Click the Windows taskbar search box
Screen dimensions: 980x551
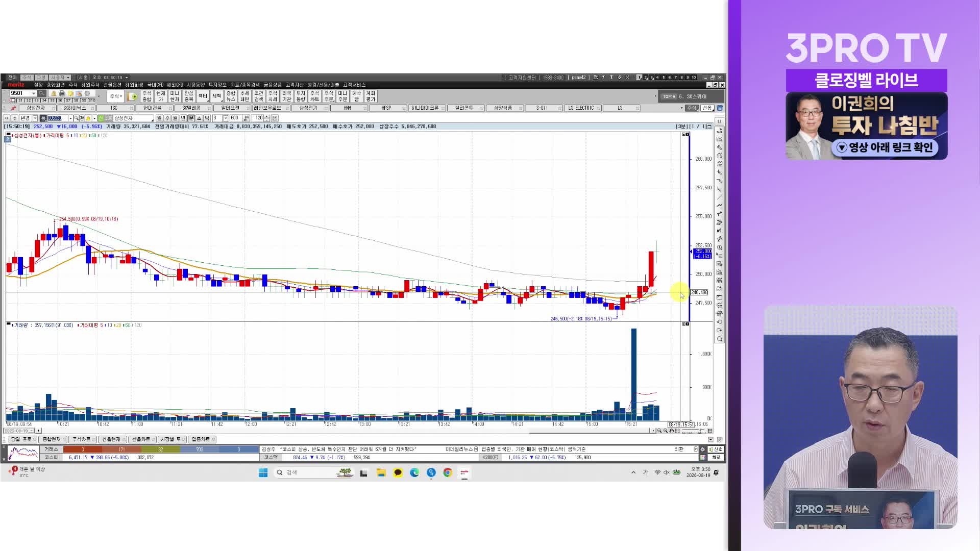pos(313,472)
